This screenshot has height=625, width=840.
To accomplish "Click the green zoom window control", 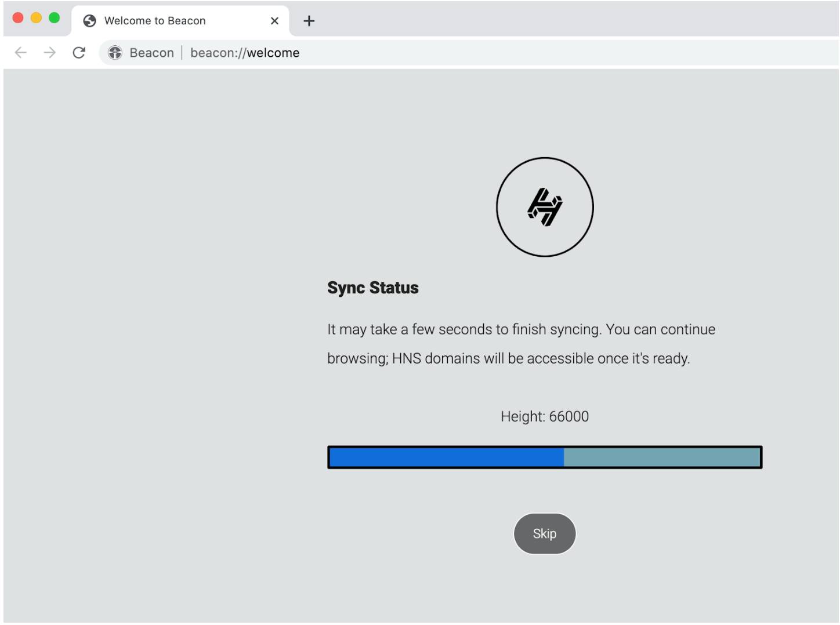I will pyautogui.click(x=55, y=18).
